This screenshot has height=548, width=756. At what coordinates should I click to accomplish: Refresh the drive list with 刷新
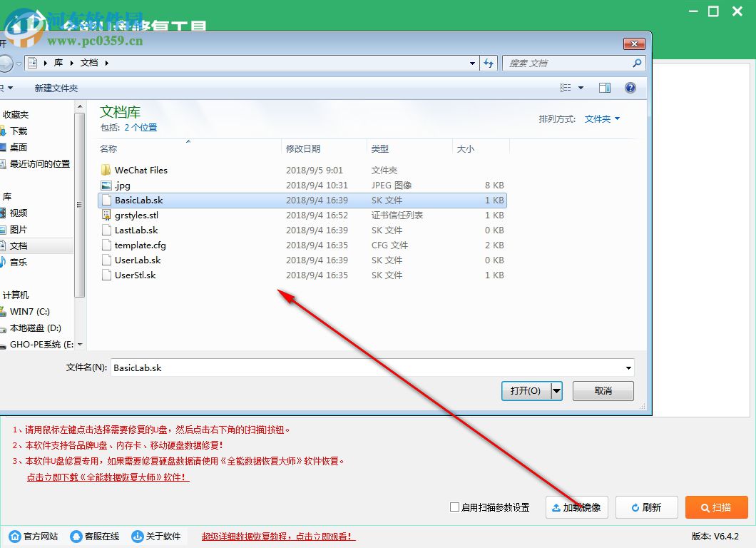[646, 507]
